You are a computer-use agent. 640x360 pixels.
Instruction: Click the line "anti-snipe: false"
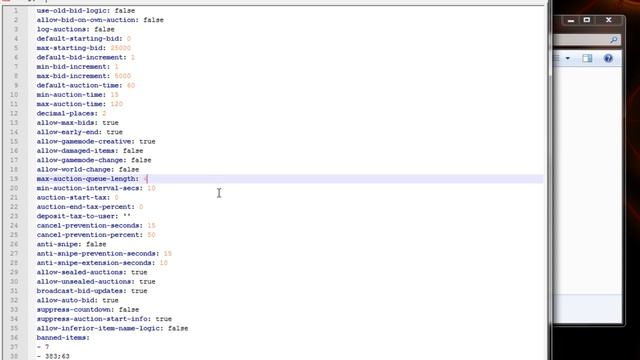coord(71,244)
